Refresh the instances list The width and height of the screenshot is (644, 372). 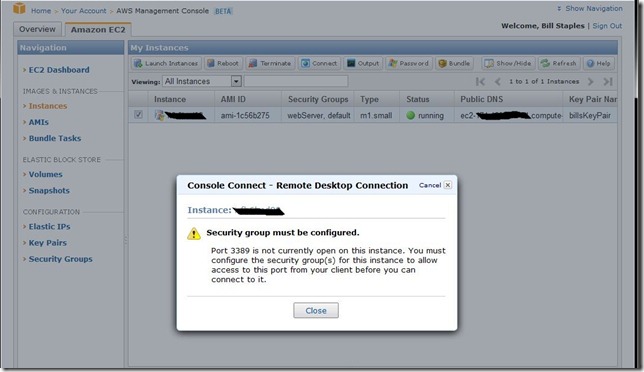click(559, 63)
